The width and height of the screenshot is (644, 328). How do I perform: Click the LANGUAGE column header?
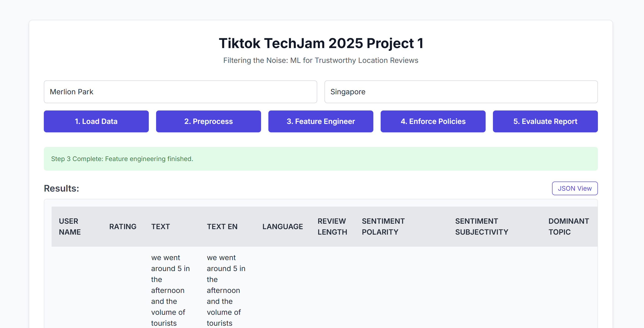[x=283, y=226]
